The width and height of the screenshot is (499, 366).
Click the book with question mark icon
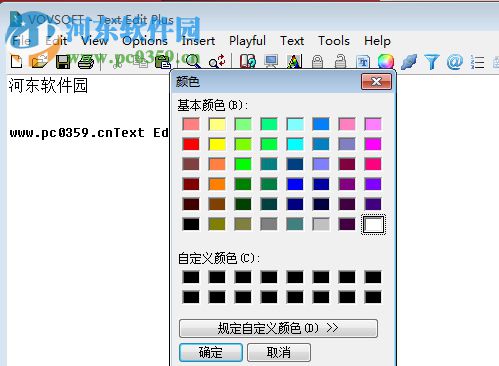click(x=248, y=62)
